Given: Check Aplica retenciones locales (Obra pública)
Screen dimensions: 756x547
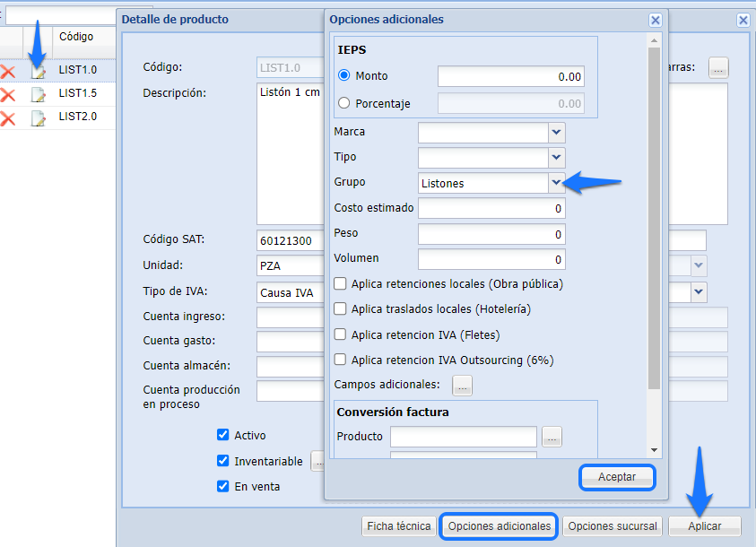Looking at the screenshot, I should 341,284.
